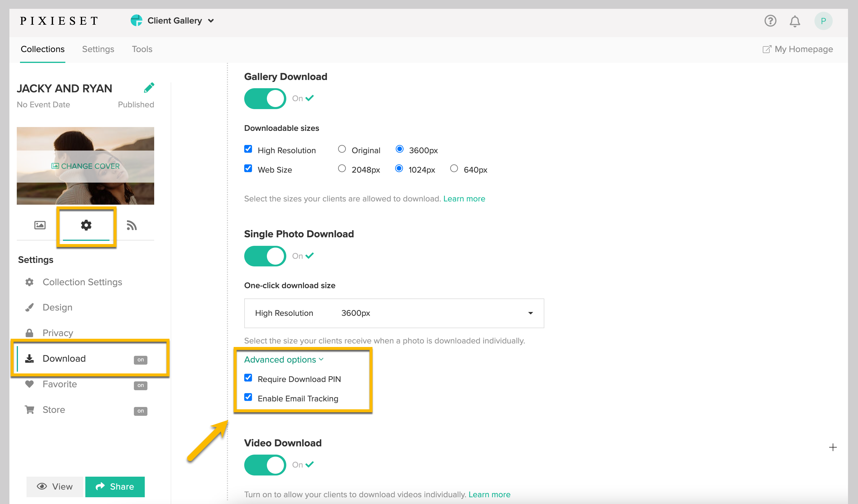Screen dimensions: 858x504
Task: Open Collection Settings menu item
Action: pyautogui.click(x=82, y=282)
